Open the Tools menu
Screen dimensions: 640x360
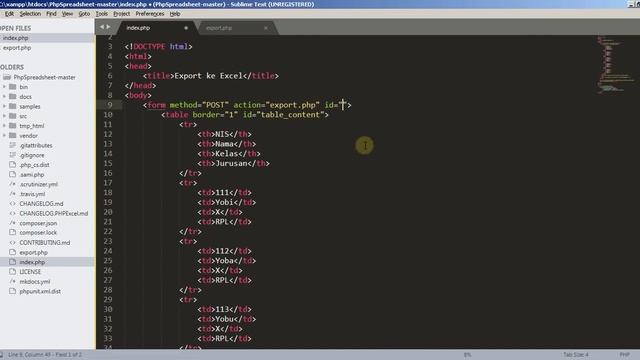tap(102, 13)
